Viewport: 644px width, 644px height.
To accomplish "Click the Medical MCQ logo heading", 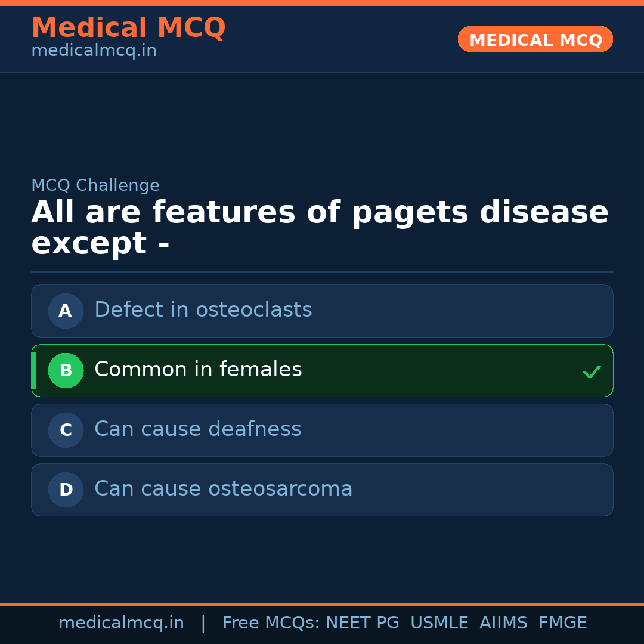I will pos(128,27).
